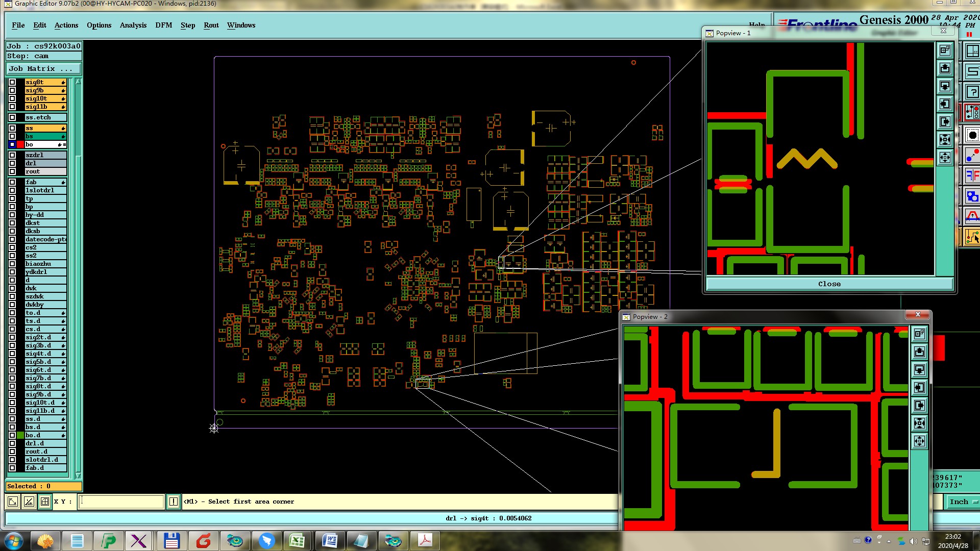
Task: Click the netlist routing tool icon
Action: click(x=972, y=112)
